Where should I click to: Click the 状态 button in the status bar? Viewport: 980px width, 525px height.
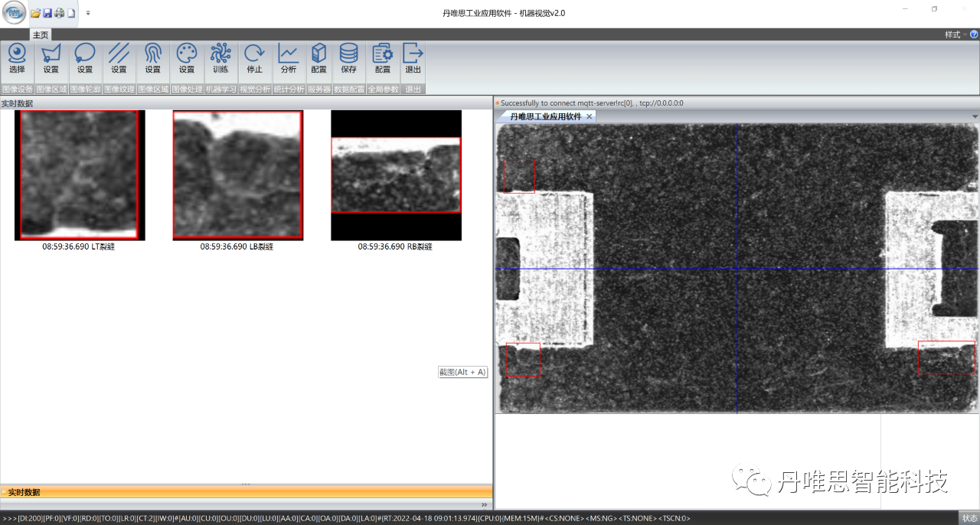coord(969,518)
